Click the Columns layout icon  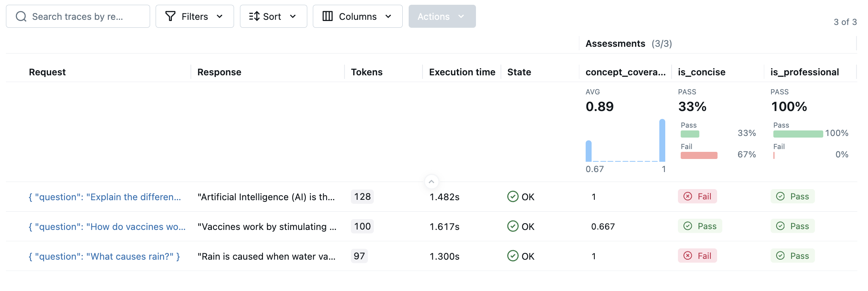click(327, 16)
